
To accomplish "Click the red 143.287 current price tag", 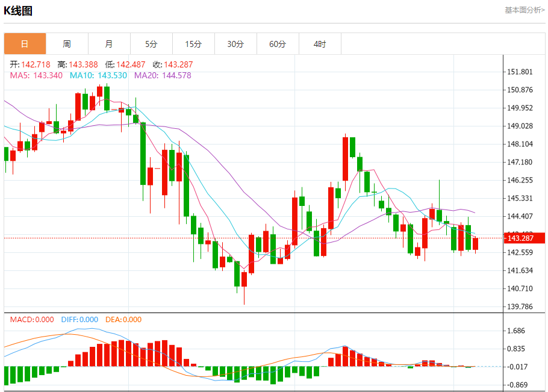I will coord(525,238).
